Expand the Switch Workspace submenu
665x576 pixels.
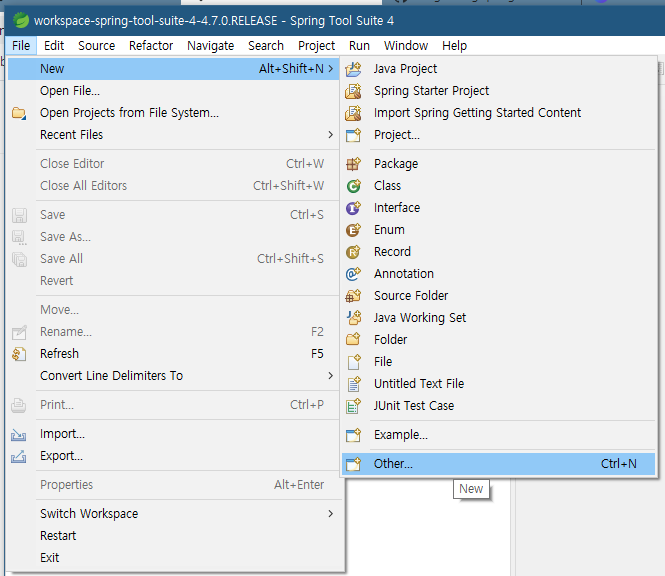(x=331, y=514)
